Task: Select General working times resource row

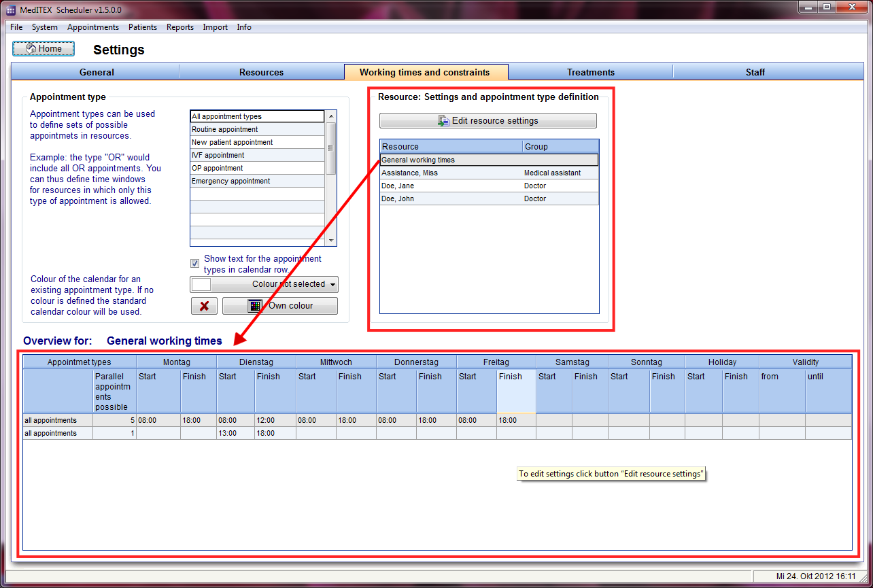Action: point(490,160)
